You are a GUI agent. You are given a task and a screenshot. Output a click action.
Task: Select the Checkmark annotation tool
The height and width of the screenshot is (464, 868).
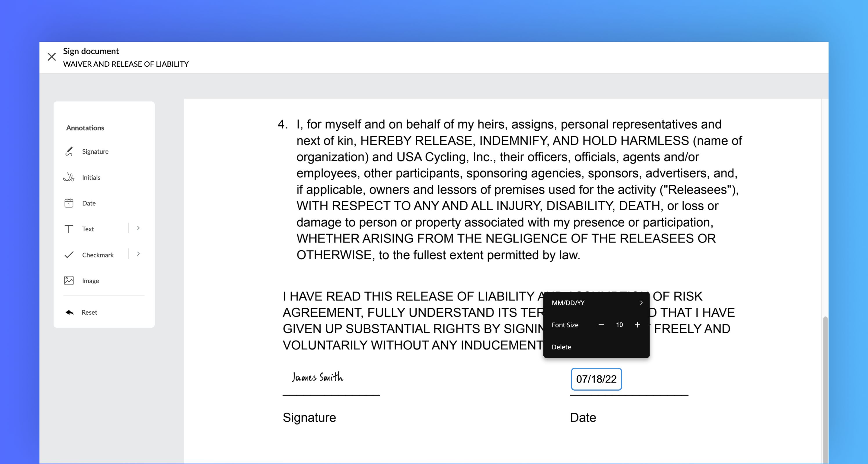[x=97, y=255]
